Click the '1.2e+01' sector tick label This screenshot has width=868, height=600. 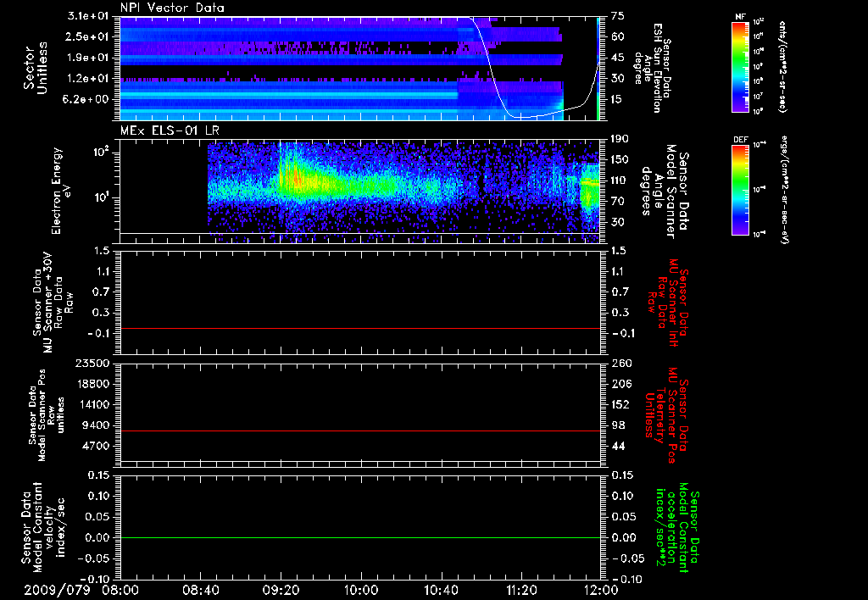[x=88, y=79]
